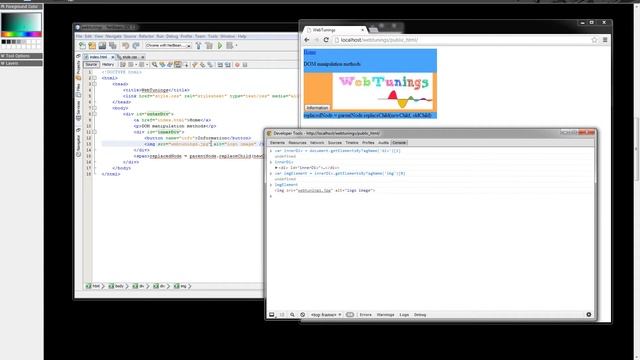Click the red Start Macro Recording icon
The image size is (640, 360).
237,64
